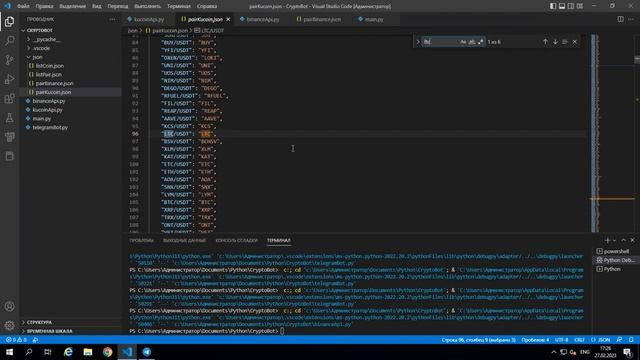
Task: Click the Windows Start button
Action: (9, 352)
